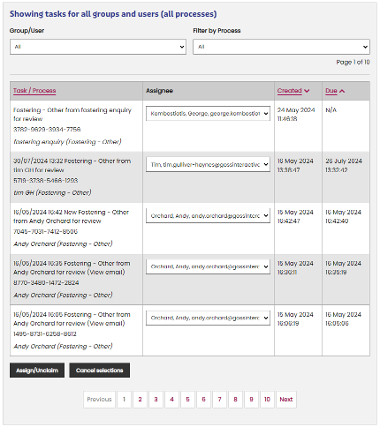380x427 pixels.
Task: Go to page 5
Action: coord(188,399)
